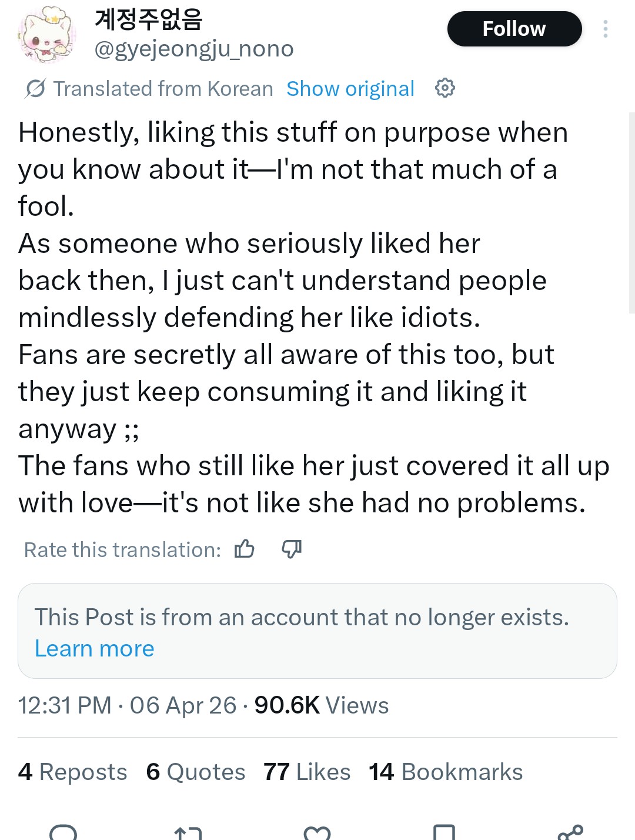Click the Show original link

(350, 89)
